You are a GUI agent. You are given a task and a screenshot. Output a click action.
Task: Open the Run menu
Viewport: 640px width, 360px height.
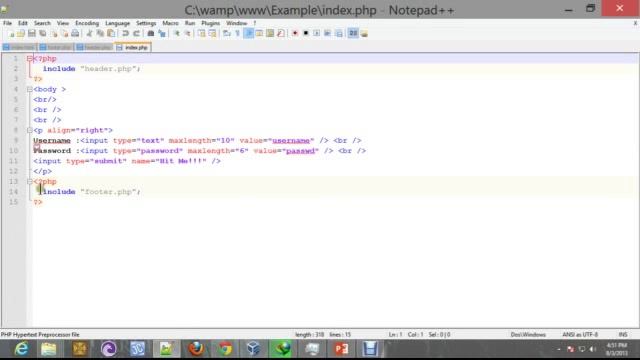[x=190, y=23]
